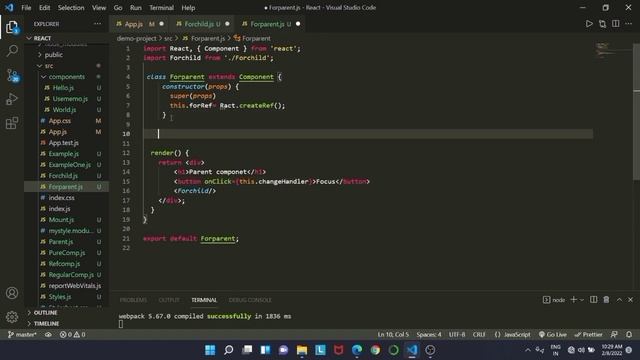Open the Source Control view
The height and width of the screenshot is (360, 640).
pyautogui.click(x=12, y=76)
